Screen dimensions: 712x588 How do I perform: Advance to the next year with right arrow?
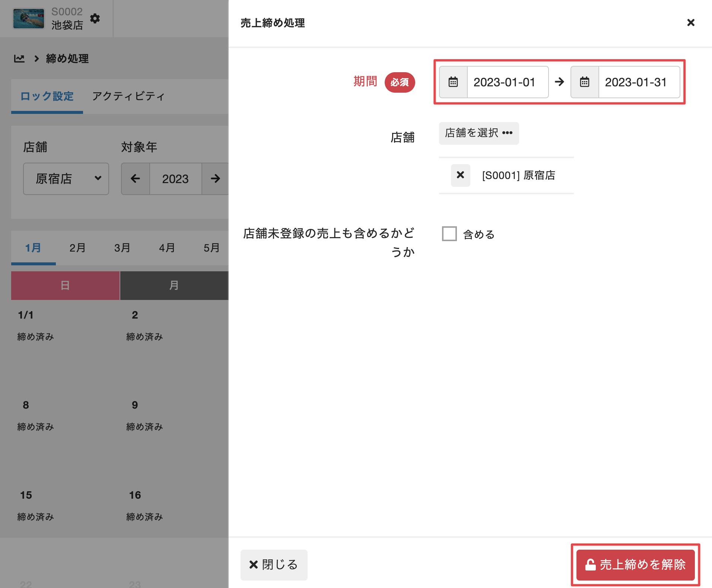[215, 179]
